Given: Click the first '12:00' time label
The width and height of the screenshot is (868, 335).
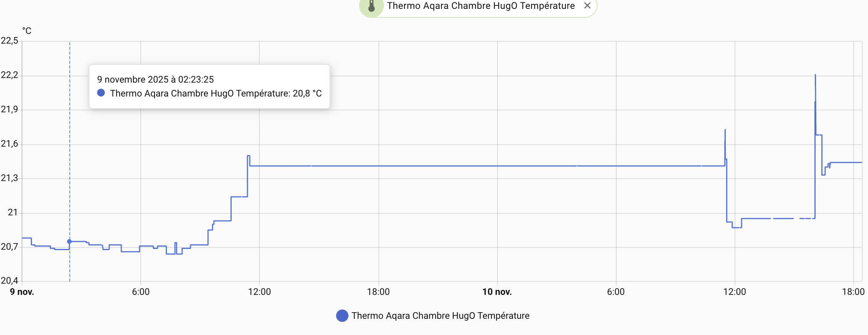Looking at the screenshot, I should coord(259,292).
